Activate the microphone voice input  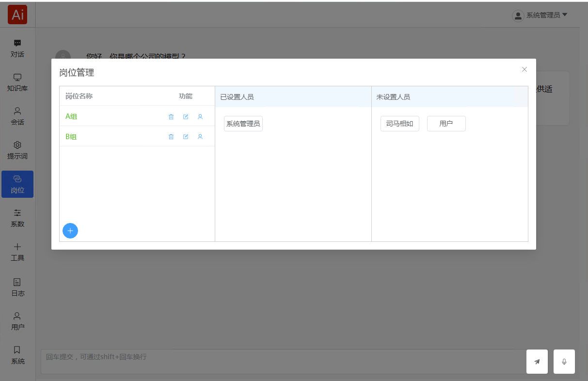pos(564,362)
